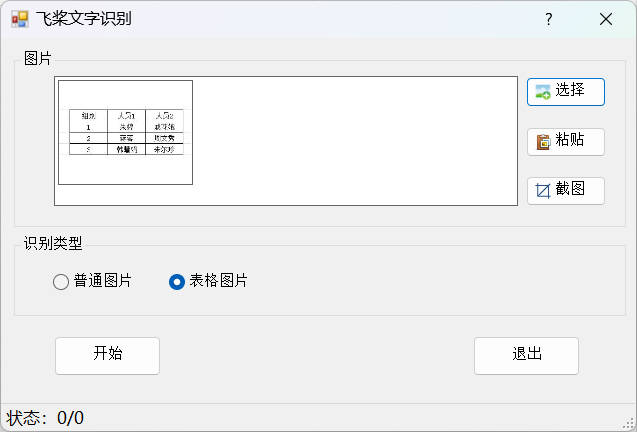Click the crop icon on the 截图 button
Screen dimensions: 637x432
click(x=543, y=190)
